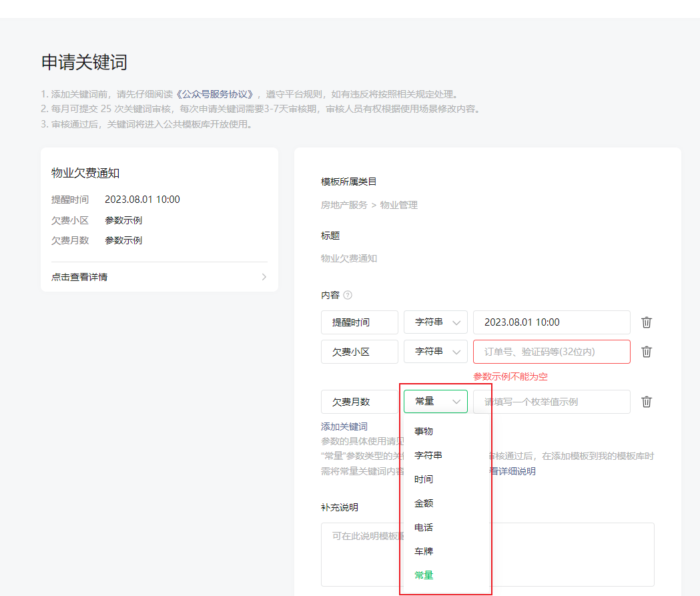Click the 模板所属类目 label
The height and width of the screenshot is (596, 700).
point(348,182)
